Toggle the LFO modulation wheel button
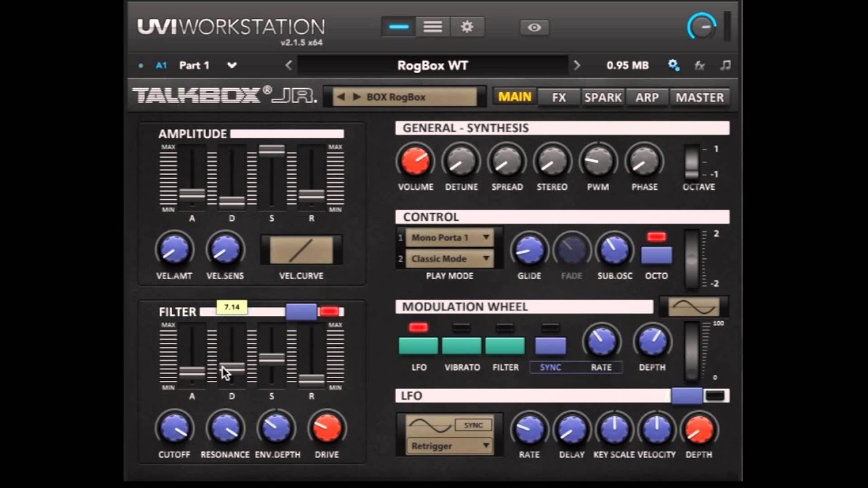Image resolution: width=868 pixels, height=488 pixels. coord(418,346)
